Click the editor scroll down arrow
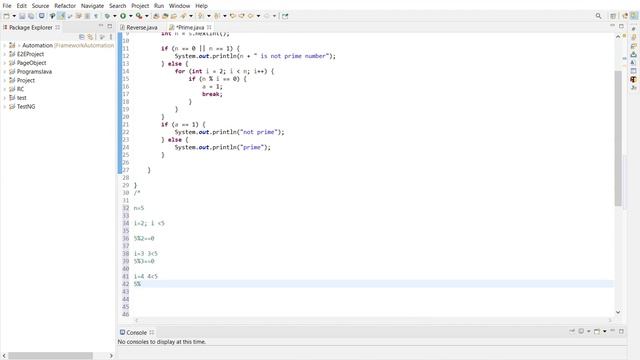The width and height of the screenshot is (640, 360). tap(618, 312)
